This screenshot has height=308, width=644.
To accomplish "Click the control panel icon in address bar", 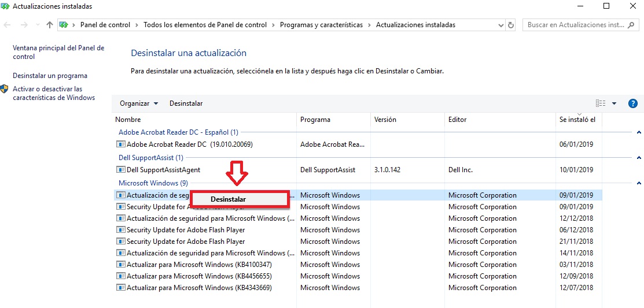I will point(63,25).
